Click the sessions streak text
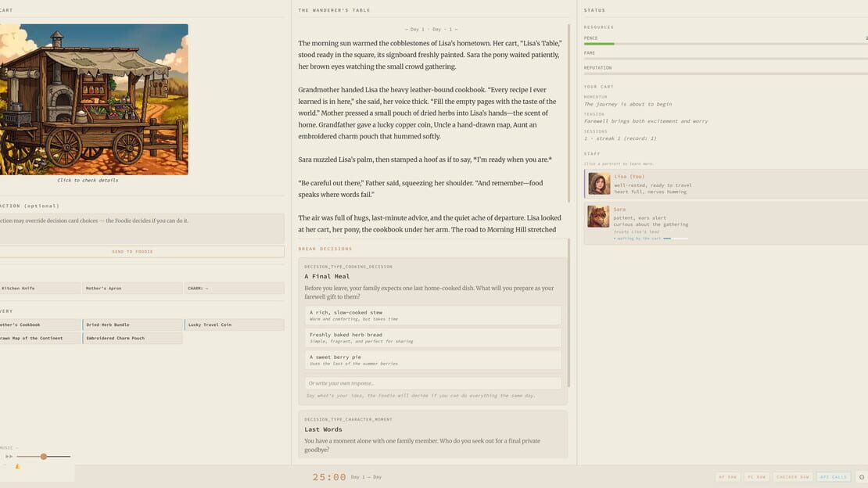Viewport: 868px width, 488px height. pos(620,138)
